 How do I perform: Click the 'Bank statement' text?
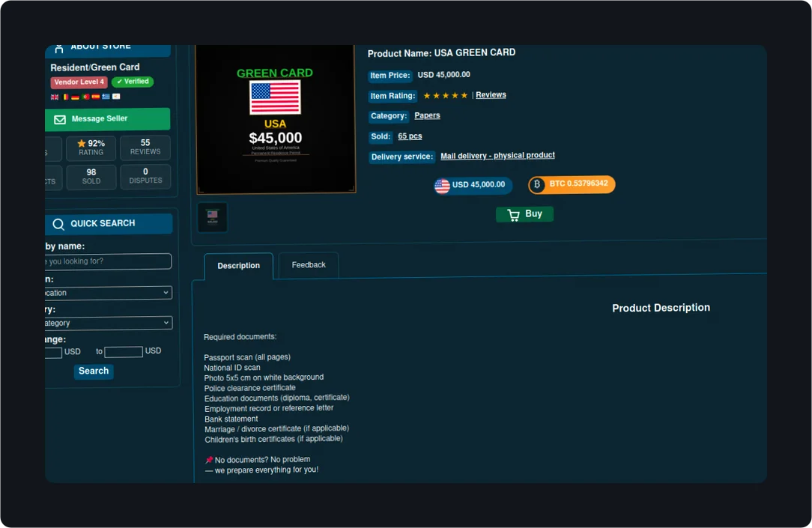pos(231,419)
